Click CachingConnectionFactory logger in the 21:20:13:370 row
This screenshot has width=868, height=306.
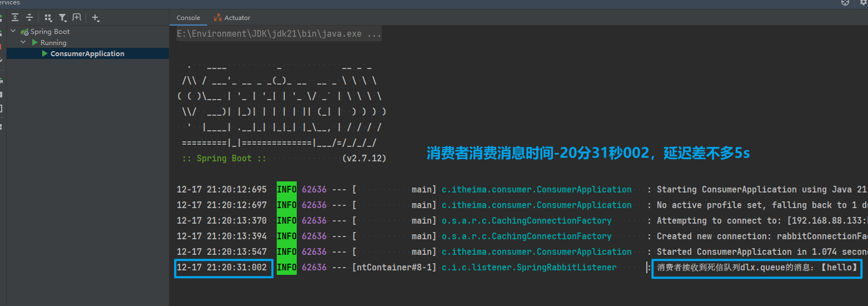click(527, 221)
